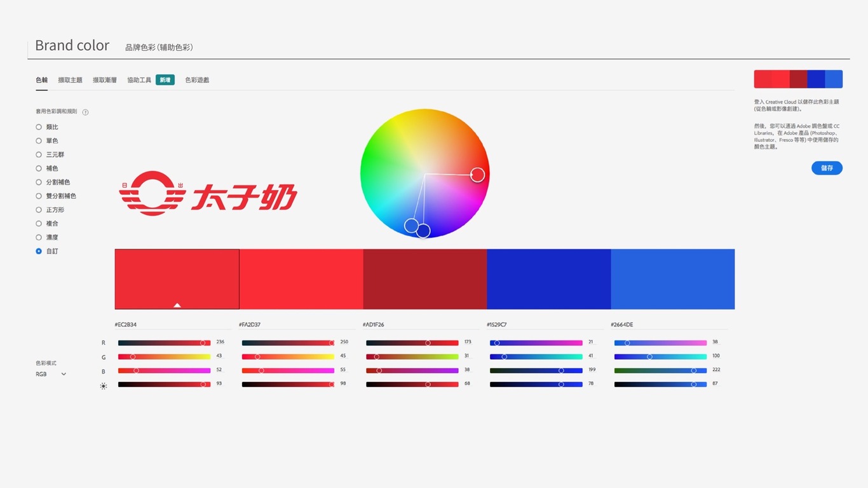Image resolution: width=868 pixels, height=488 pixels.
Task: Click the G slider with value 45
Action: 288,356
